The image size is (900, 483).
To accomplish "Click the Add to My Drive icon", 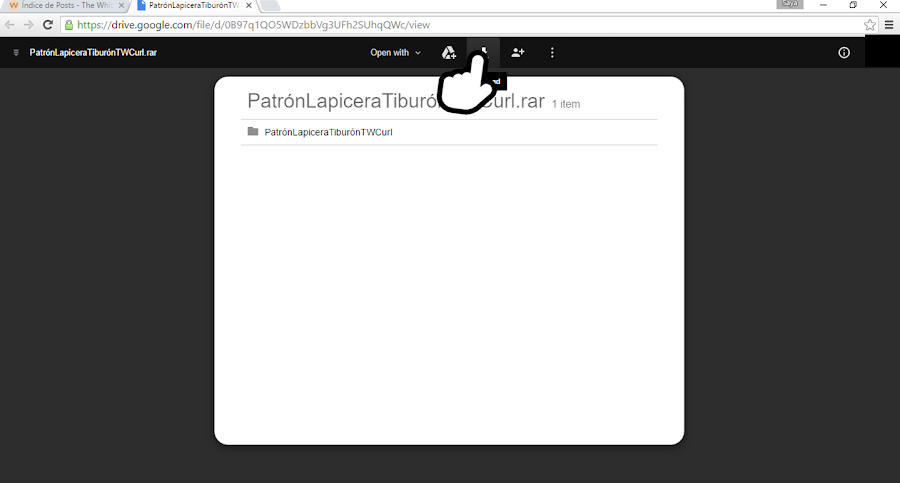I will point(448,53).
